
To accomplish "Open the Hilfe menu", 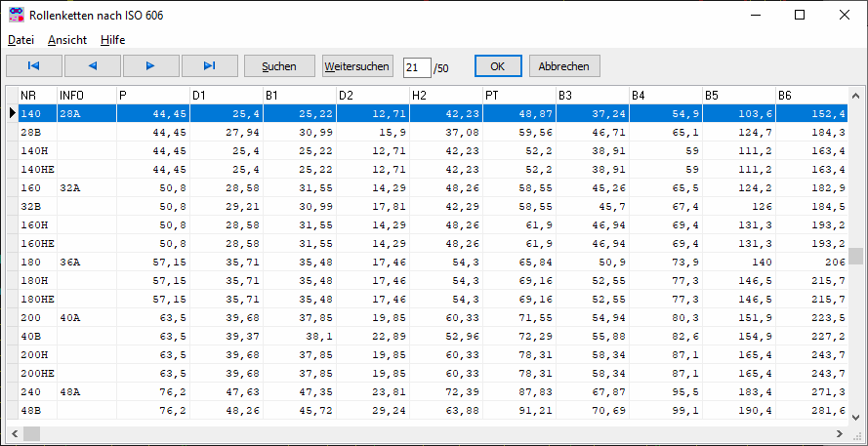I will point(112,40).
